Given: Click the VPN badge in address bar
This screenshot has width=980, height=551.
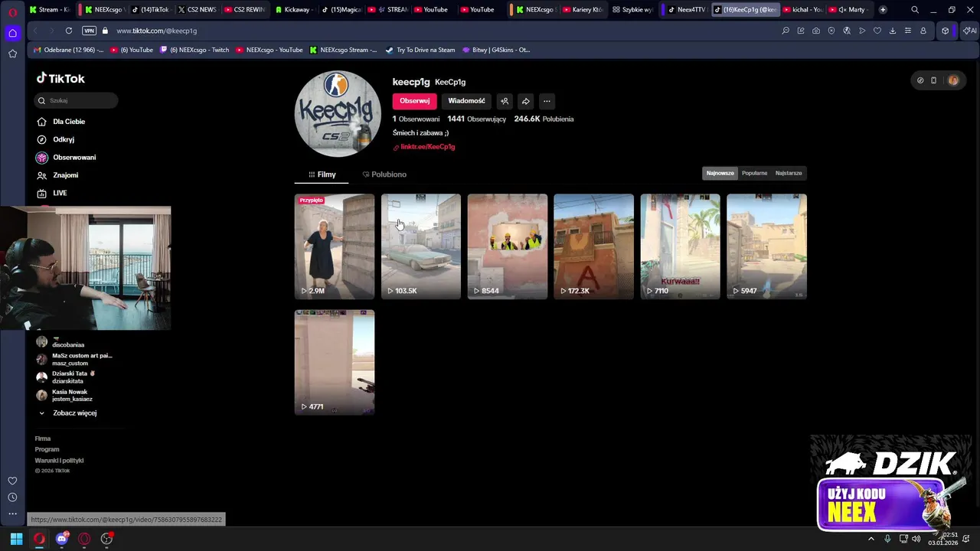Looking at the screenshot, I should 89,31.
